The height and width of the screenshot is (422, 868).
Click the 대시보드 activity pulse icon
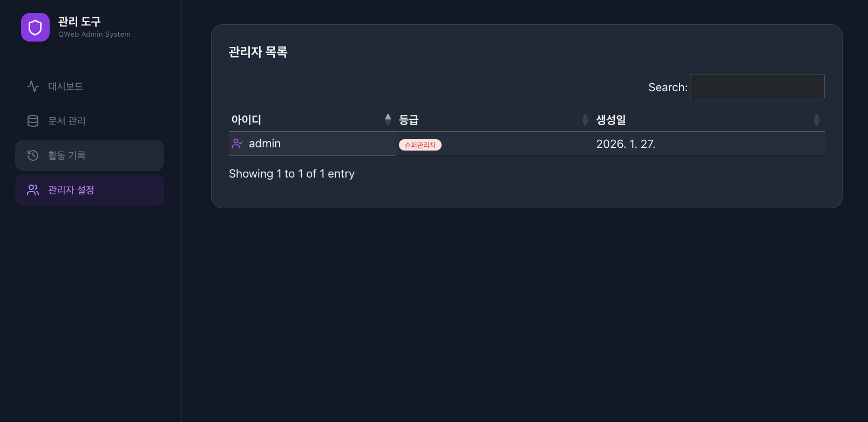[x=33, y=86]
